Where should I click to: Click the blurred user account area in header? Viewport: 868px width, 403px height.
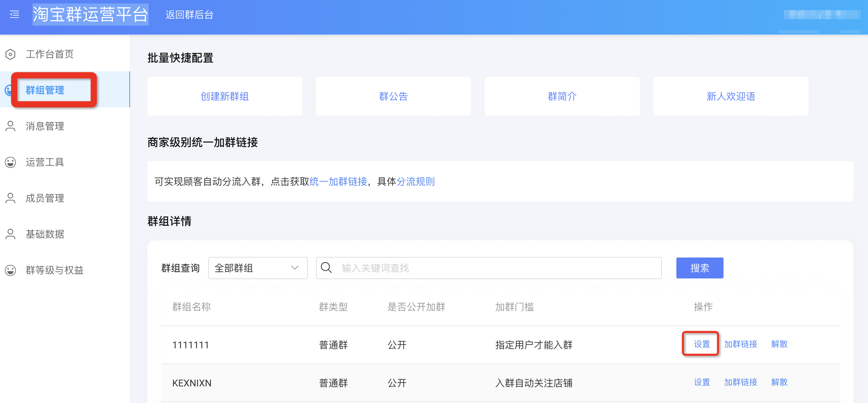(821, 15)
